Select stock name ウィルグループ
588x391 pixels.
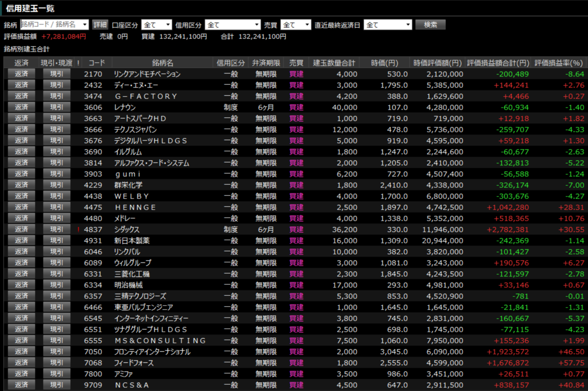click(x=132, y=262)
